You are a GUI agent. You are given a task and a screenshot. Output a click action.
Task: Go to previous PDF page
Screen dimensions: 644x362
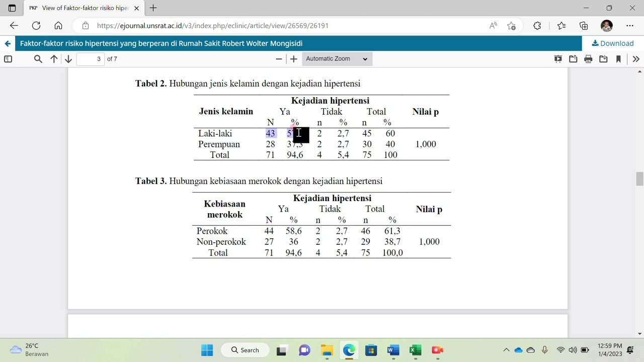point(54,59)
